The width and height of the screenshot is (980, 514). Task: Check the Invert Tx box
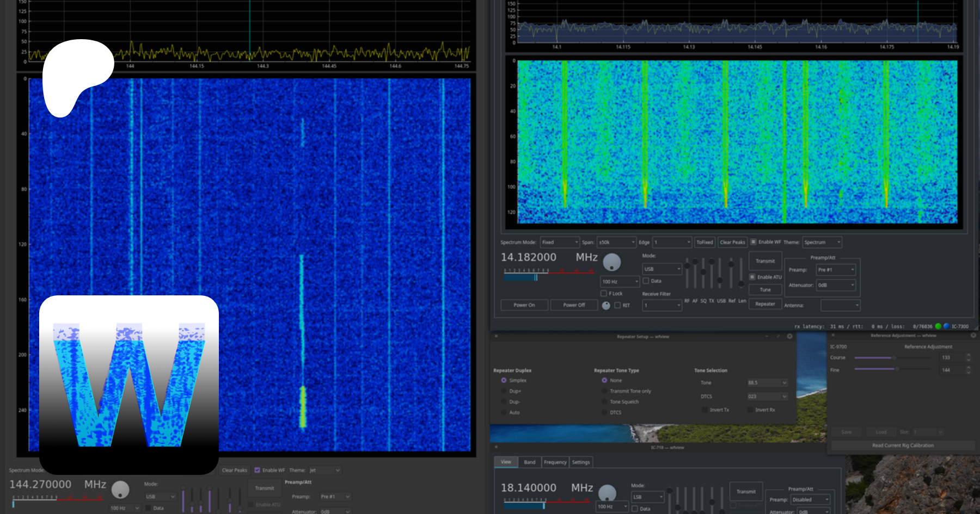point(705,410)
